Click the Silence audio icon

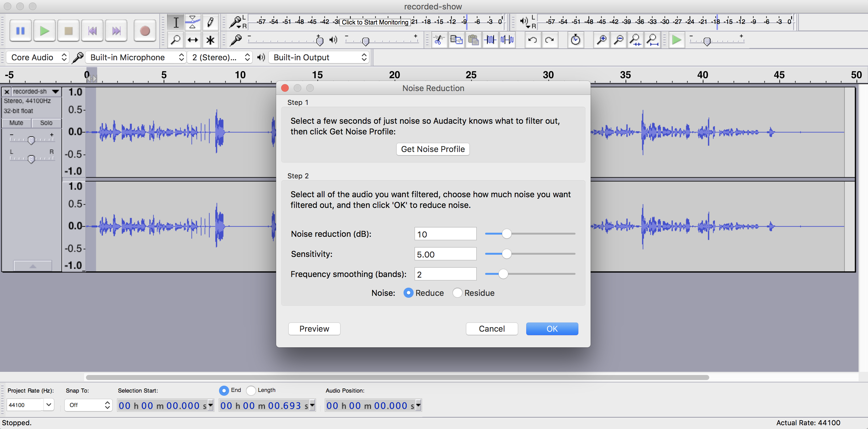point(507,40)
